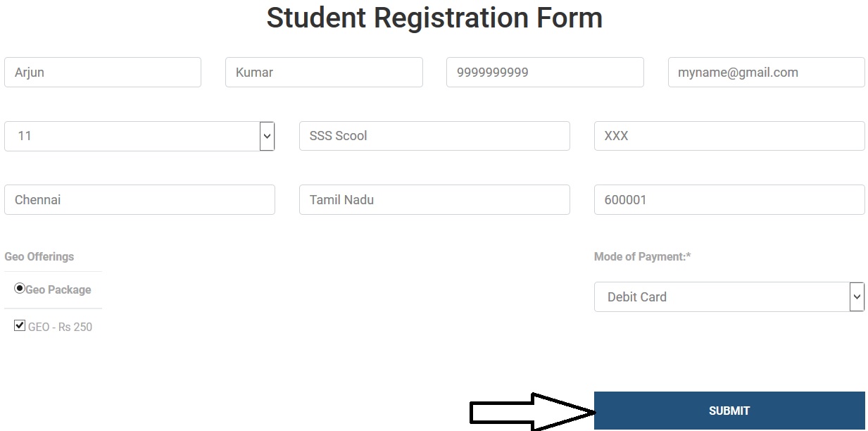Edit the state field Tamil Nadu
The width and height of the screenshot is (868, 431).
click(434, 200)
